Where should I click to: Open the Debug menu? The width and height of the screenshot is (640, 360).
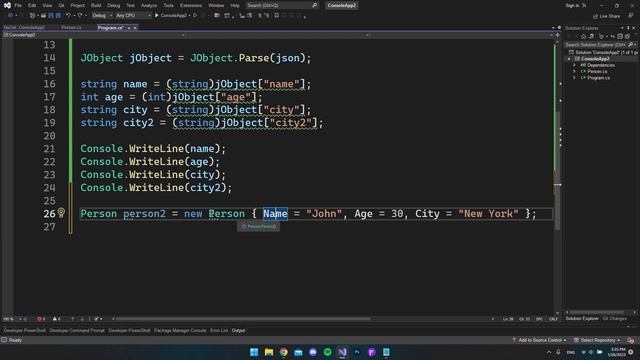click(x=113, y=6)
